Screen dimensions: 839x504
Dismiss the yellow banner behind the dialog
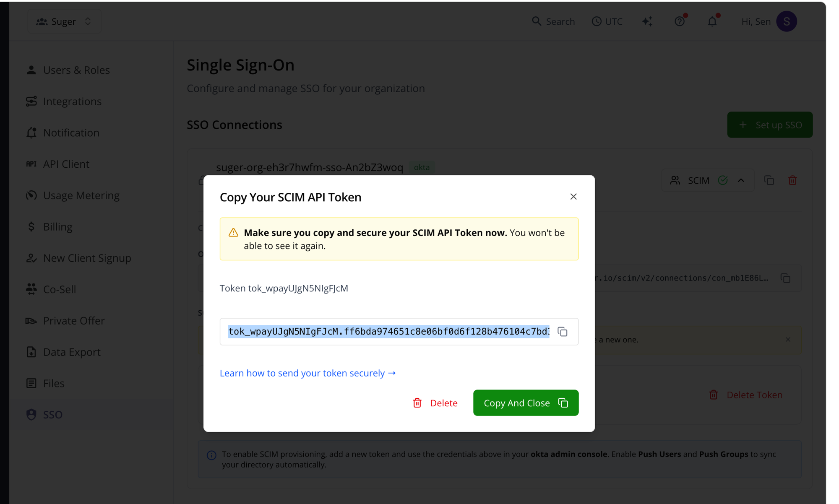pyautogui.click(x=788, y=340)
